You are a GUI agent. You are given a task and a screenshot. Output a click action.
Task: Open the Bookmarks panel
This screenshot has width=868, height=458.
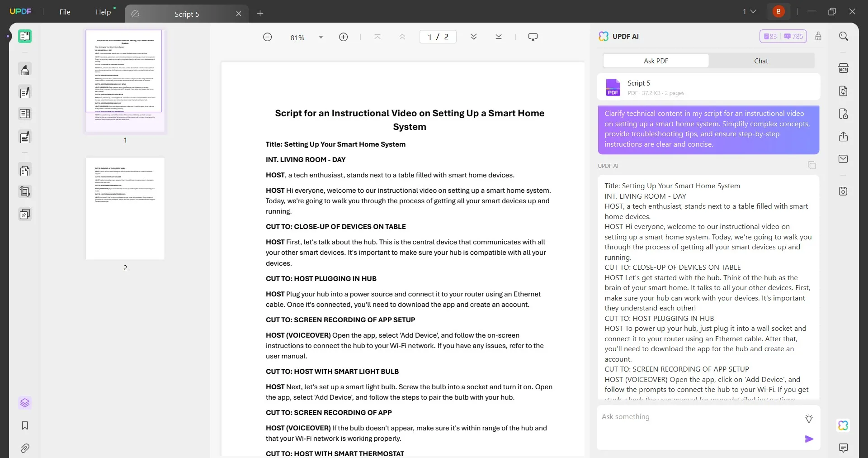coord(25,425)
